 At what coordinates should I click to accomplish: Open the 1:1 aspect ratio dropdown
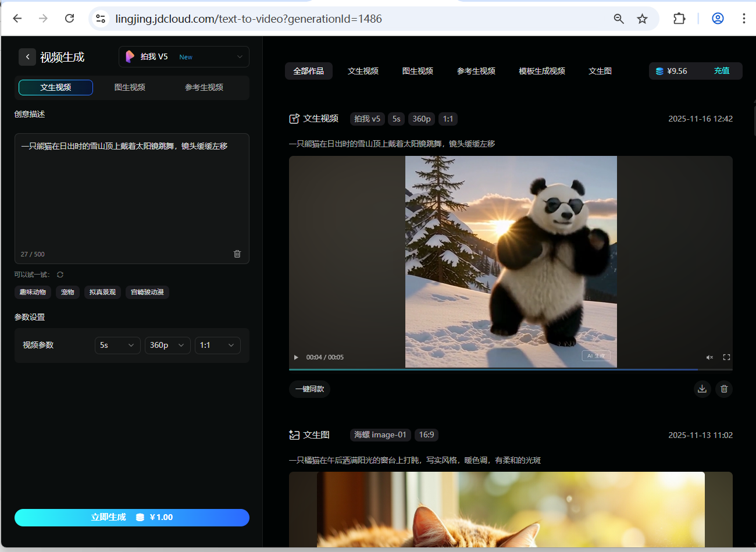coord(217,345)
